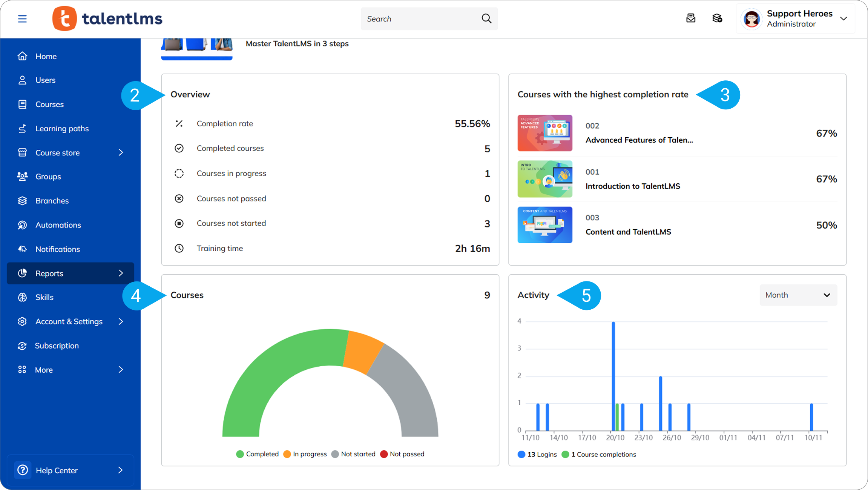Click the Skills brain icon
The image size is (868, 490).
click(x=22, y=297)
